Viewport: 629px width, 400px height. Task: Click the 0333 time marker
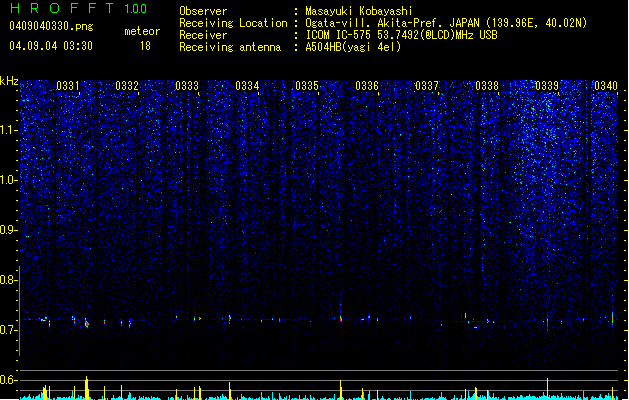187,86
